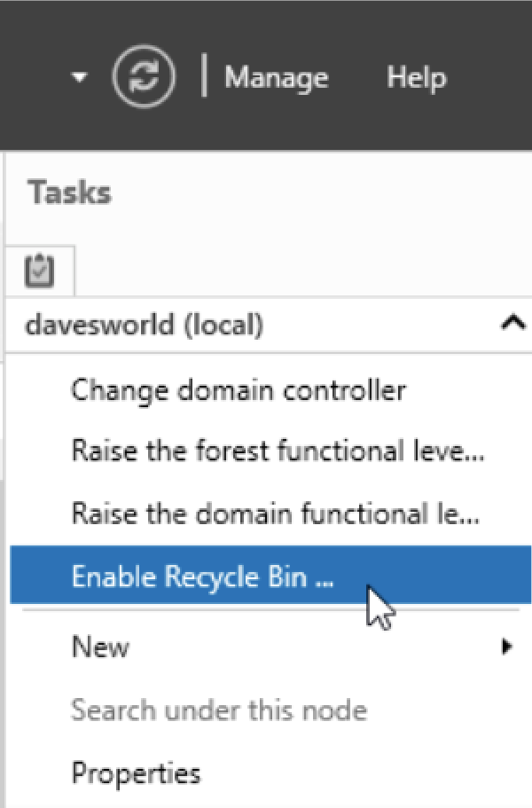
Task: Click the Tasks pane title
Action: (x=69, y=192)
